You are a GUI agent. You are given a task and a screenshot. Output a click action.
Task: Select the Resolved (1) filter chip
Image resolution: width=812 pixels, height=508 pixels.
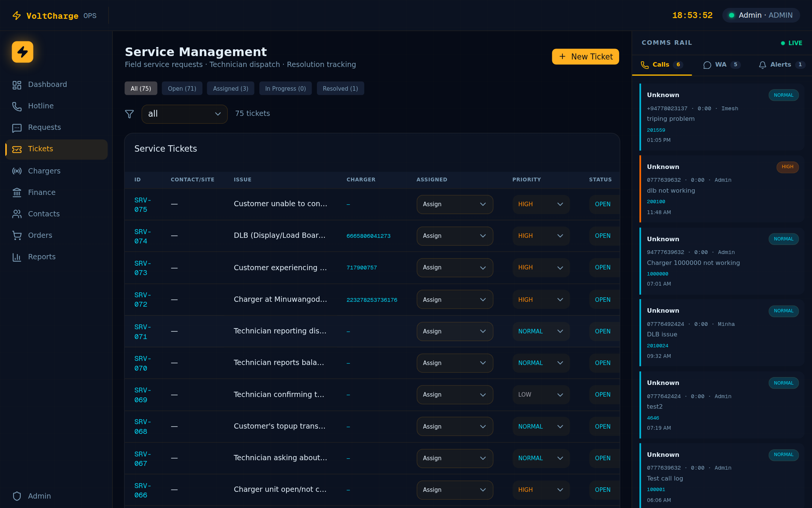pos(340,89)
